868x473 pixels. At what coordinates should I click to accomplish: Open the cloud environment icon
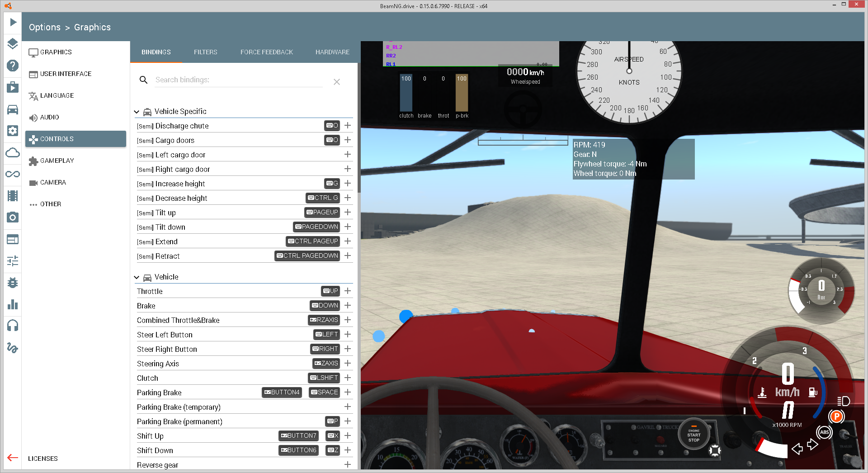click(x=13, y=152)
